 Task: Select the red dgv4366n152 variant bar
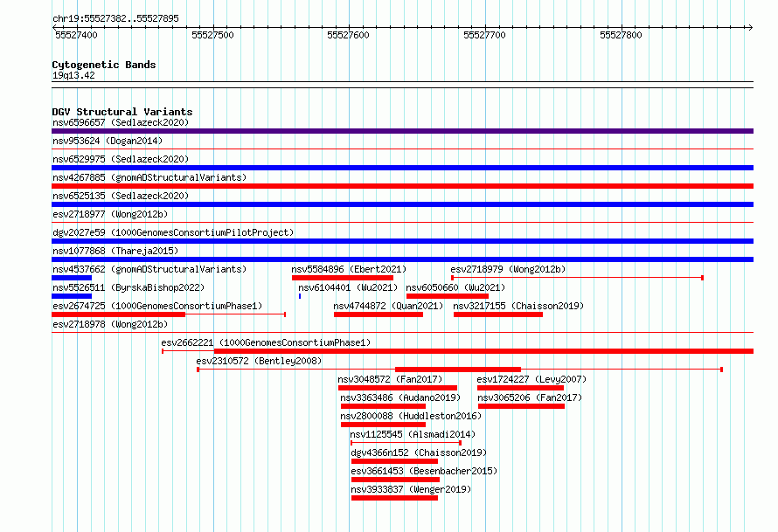point(394,461)
